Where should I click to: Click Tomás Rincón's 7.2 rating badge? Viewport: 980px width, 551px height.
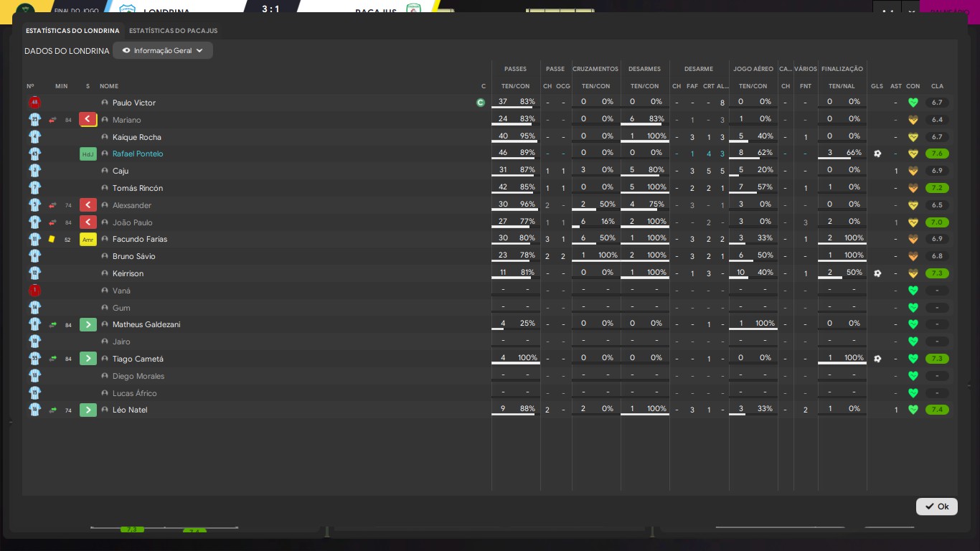tap(937, 188)
